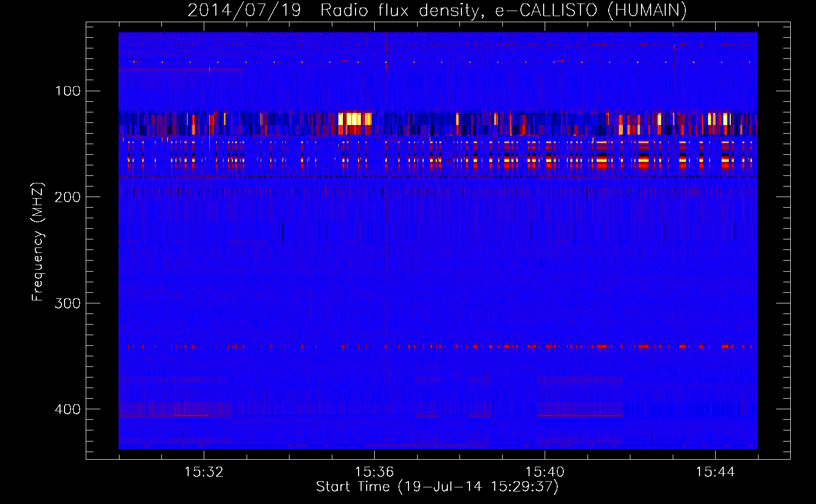The image size is (816, 504).
Task: Select the "Start Time (19-Jul-14 15:29:37)" axis label
Action: 437,487
